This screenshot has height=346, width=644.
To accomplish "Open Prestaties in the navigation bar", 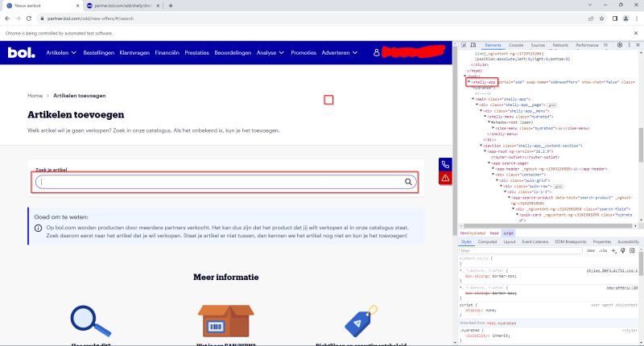I will click(196, 52).
